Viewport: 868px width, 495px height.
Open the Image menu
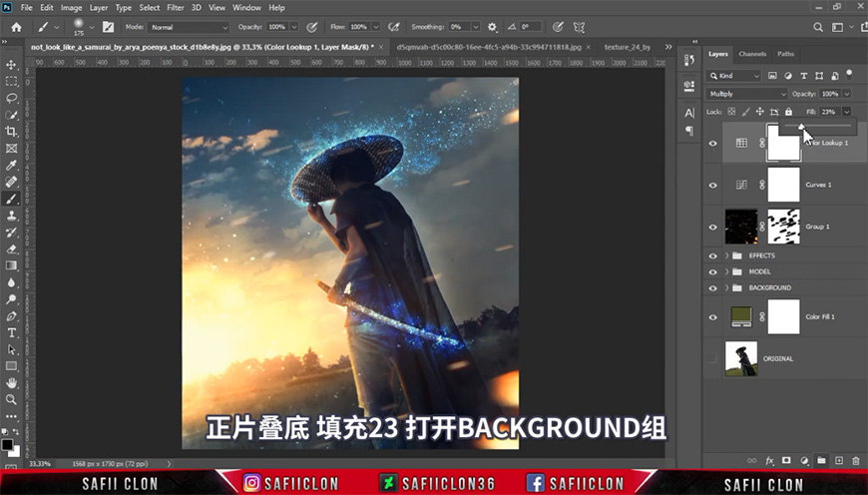[x=71, y=8]
